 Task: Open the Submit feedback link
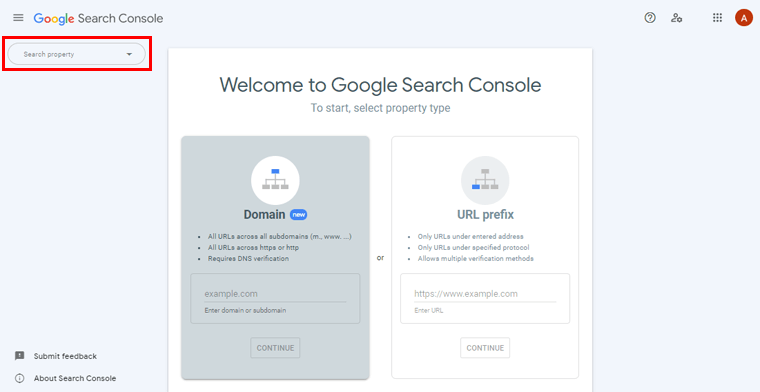pos(65,356)
